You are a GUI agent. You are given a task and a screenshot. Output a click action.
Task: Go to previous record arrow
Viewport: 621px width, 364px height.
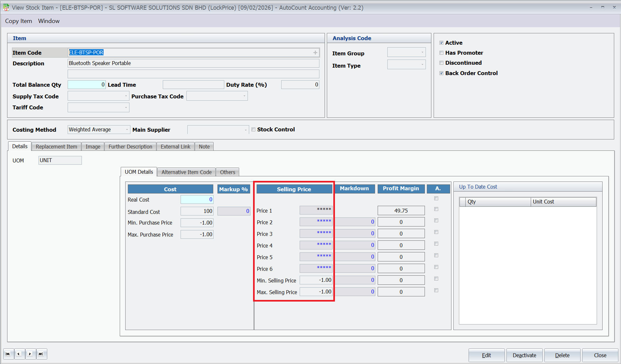[x=19, y=354]
